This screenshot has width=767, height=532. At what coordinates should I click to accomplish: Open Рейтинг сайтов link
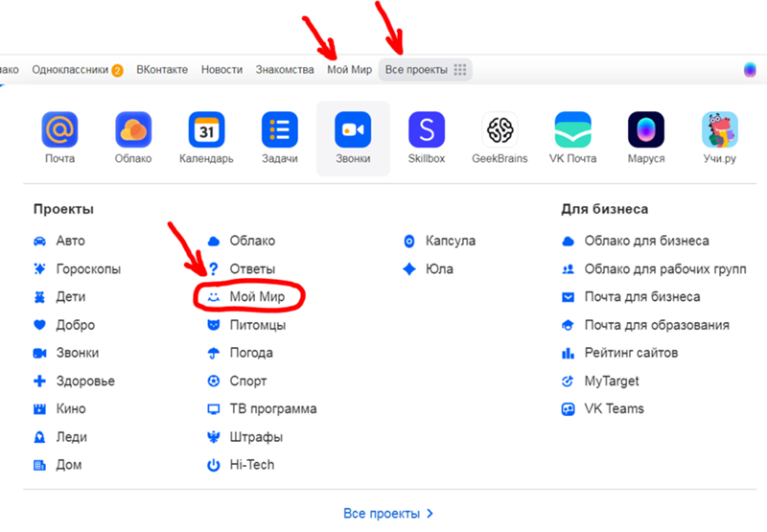click(x=631, y=353)
